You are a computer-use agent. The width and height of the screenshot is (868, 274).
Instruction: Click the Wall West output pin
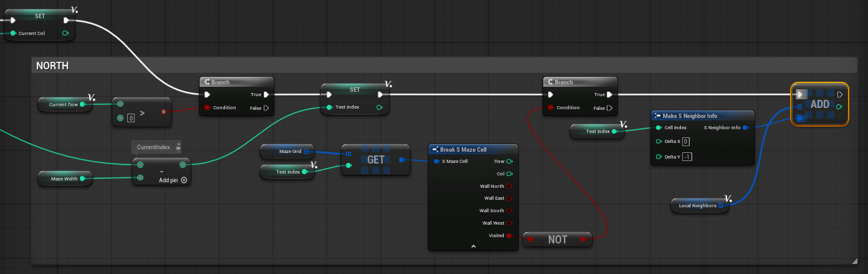(509, 223)
